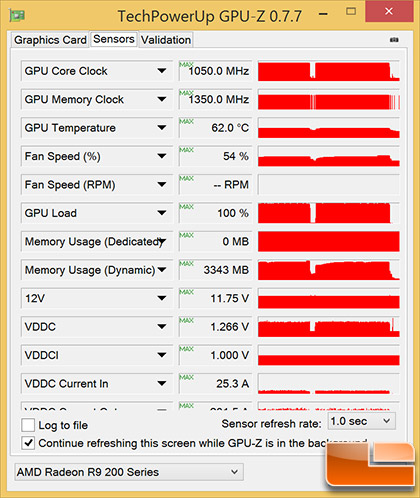Viewport: 420px width, 498px height.
Task: Click the MAX indicator on 12V reading
Action: click(186, 292)
